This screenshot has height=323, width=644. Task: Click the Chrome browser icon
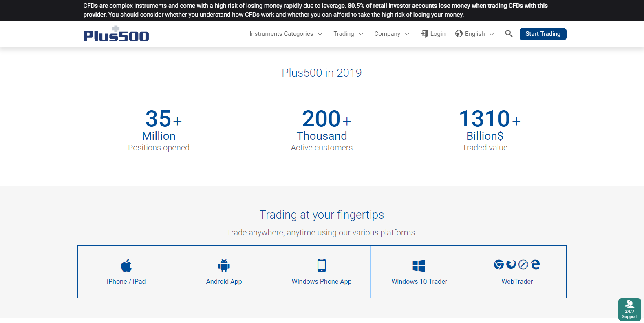coord(498,265)
